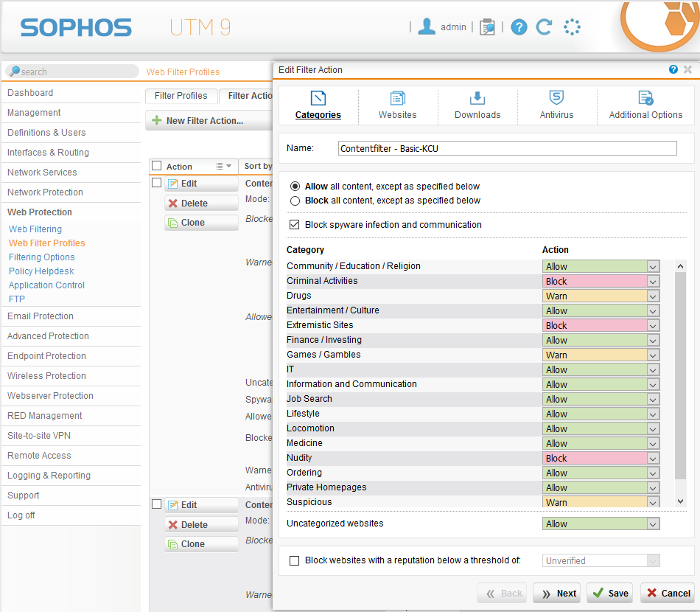Click the filter action Name input field
This screenshot has width=700, height=612.
pyautogui.click(x=507, y=148)
